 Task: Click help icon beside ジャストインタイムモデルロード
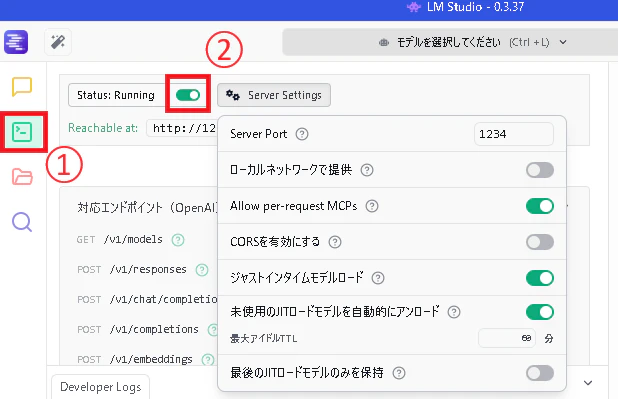coord(378,278)
